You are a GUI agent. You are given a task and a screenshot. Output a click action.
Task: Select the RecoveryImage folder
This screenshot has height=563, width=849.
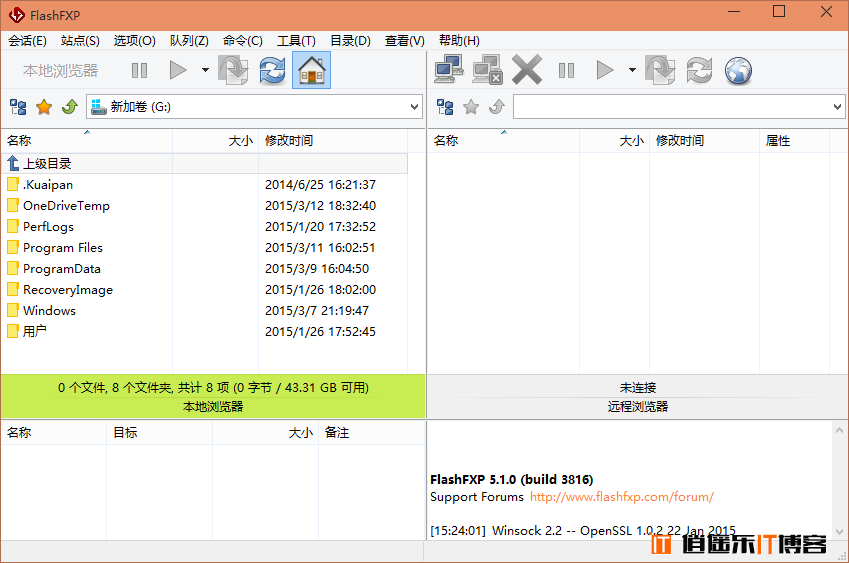60,290
